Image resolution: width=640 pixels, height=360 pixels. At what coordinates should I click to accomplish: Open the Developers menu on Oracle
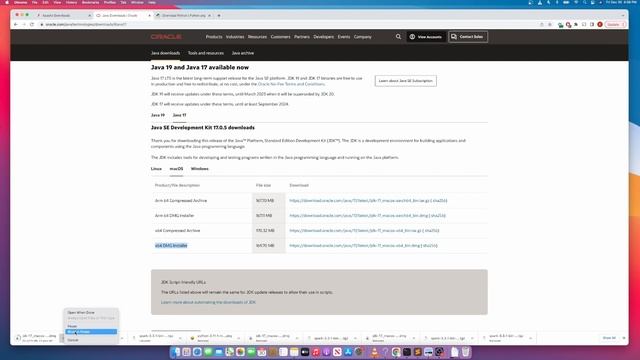(x=324, y=37)
